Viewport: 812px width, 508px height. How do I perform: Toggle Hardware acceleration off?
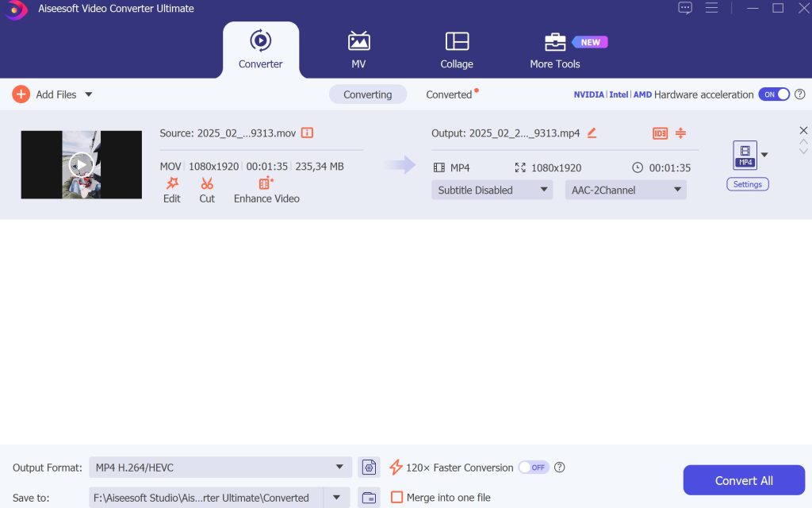click(773, 94)
